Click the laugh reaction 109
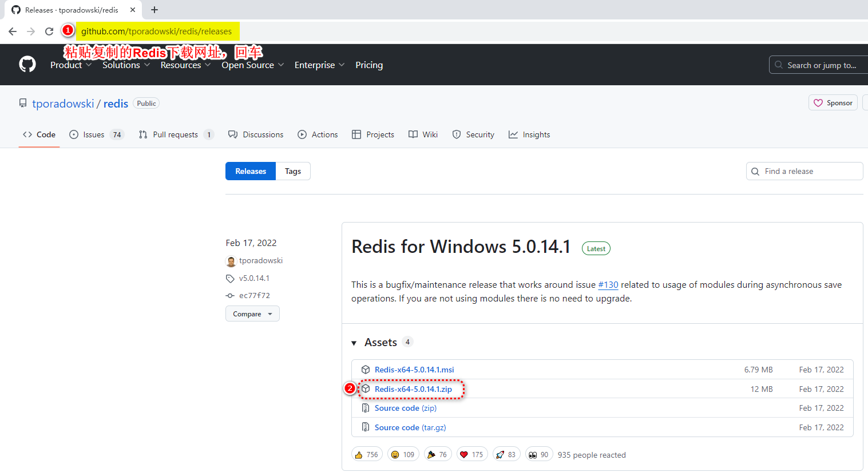The height and width of the screenshot is (476, 868). (403, 455)
